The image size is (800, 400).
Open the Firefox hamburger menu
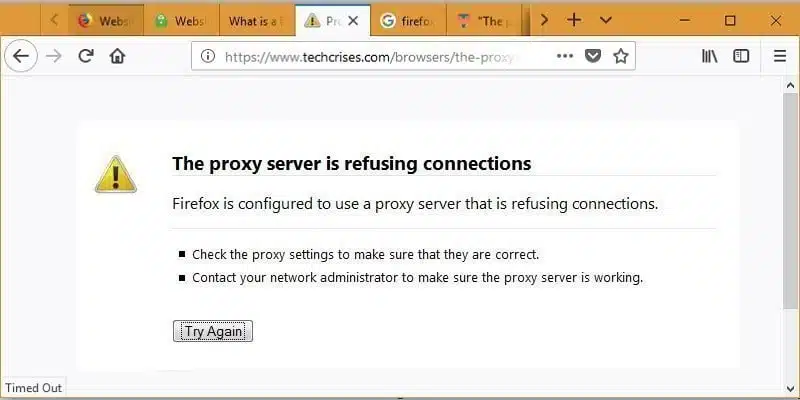click(780, 56)
